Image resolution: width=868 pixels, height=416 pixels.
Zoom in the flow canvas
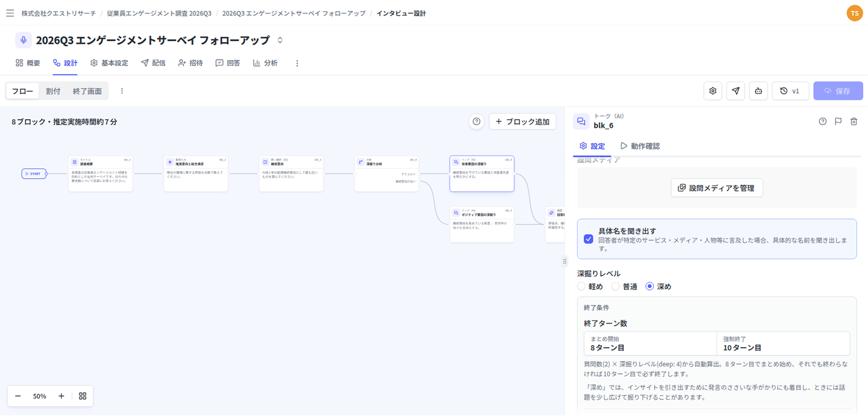tap(61, 396)
